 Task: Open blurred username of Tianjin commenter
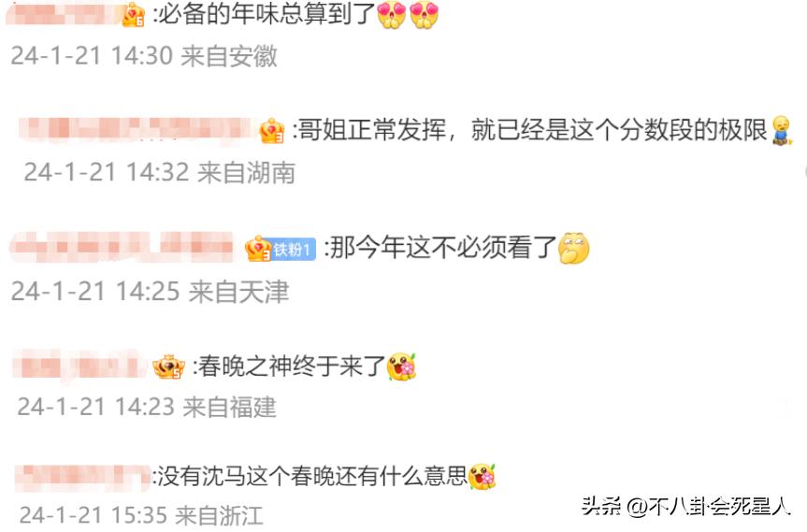[x=122, y=247]
